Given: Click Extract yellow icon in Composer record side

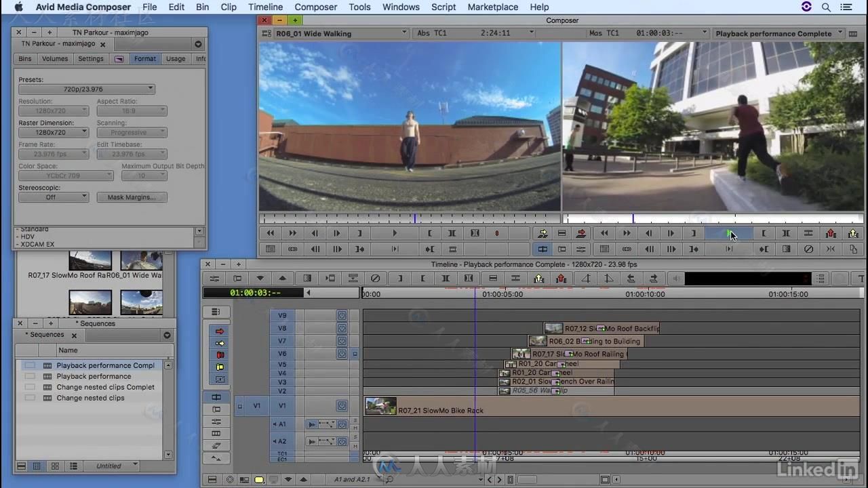Looking at the screenshot, I should point(853,233).
